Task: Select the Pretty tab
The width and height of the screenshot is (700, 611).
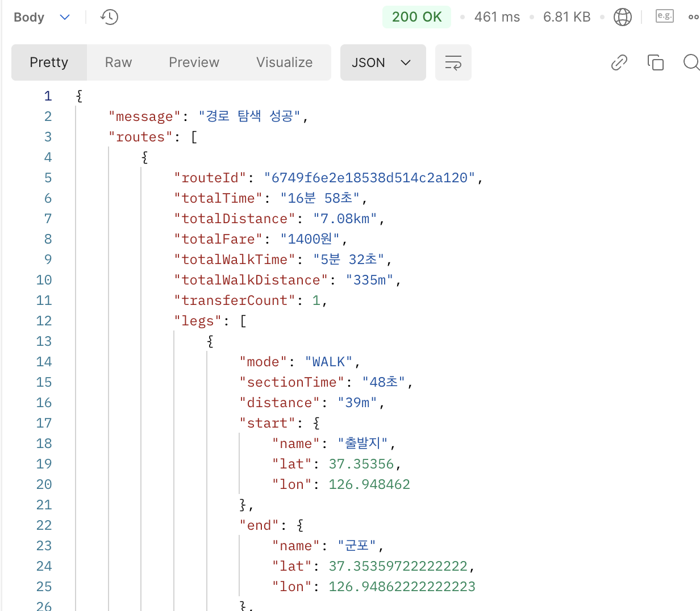Action: pos(49,62)
